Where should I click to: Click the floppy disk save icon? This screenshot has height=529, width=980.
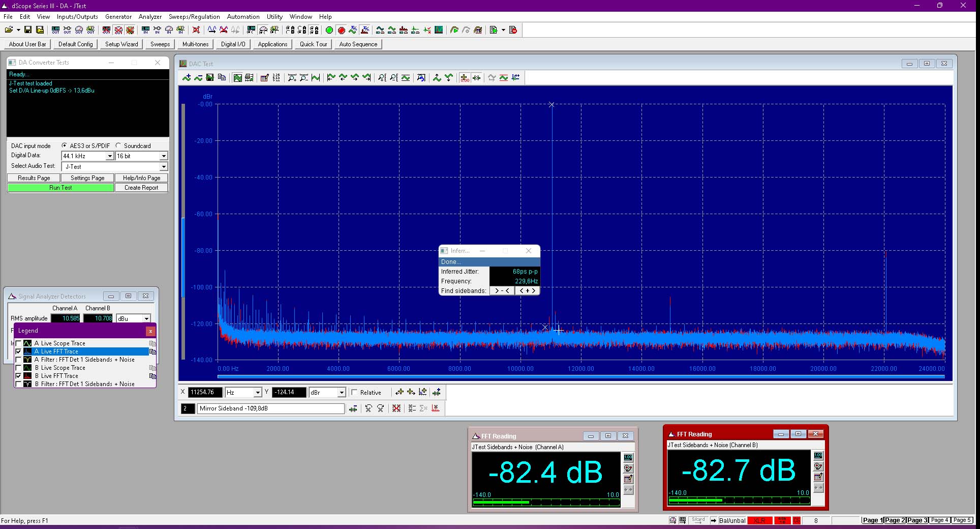pos(28,30)
